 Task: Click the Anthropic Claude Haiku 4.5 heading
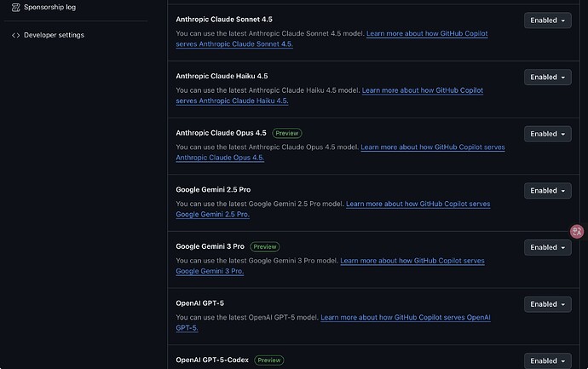(x=222, y=76)
